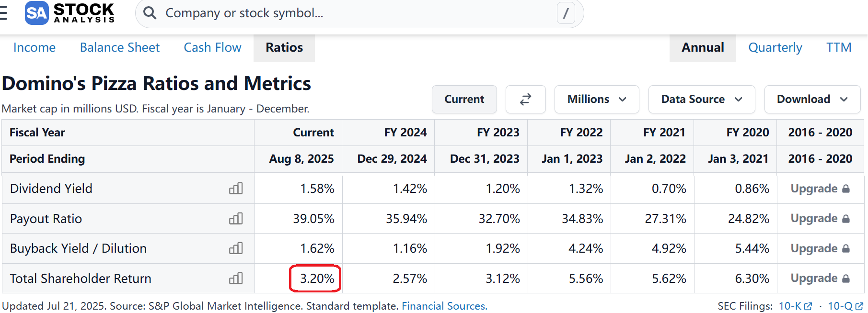Open Total Shareholder Return chart icon
This screenshot has height=313, width=868.
tap(236, 279)
